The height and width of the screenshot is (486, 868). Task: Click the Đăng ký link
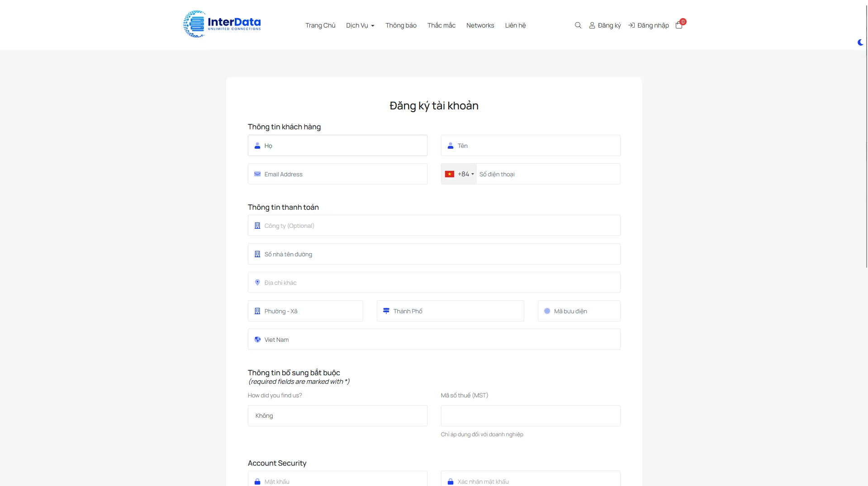pos(605,25)
